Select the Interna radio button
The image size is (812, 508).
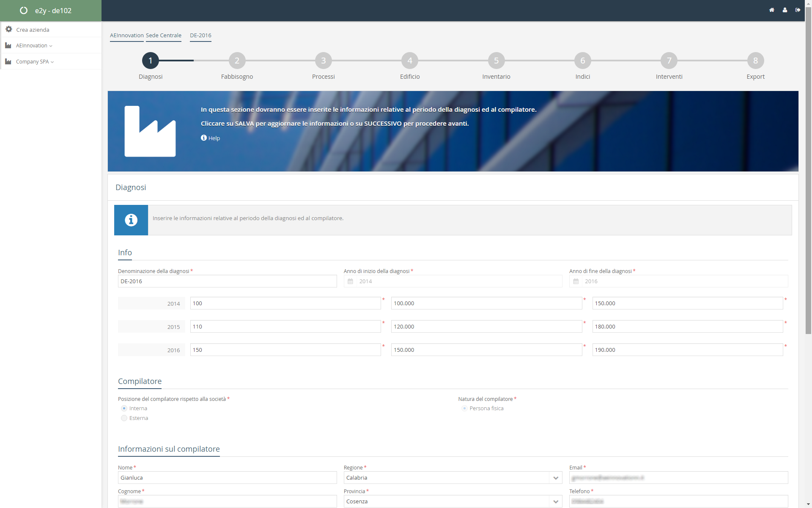[124, 409]
